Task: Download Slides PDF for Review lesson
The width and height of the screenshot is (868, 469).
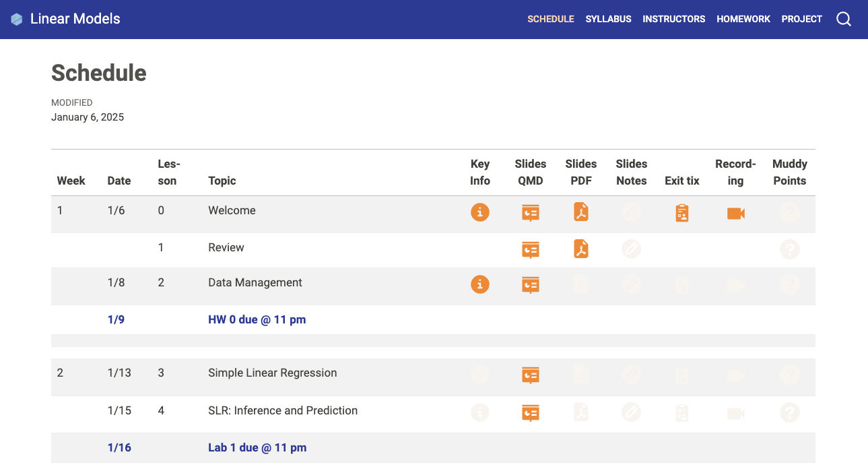Action: pyautogui.click(x=581, y=249)
